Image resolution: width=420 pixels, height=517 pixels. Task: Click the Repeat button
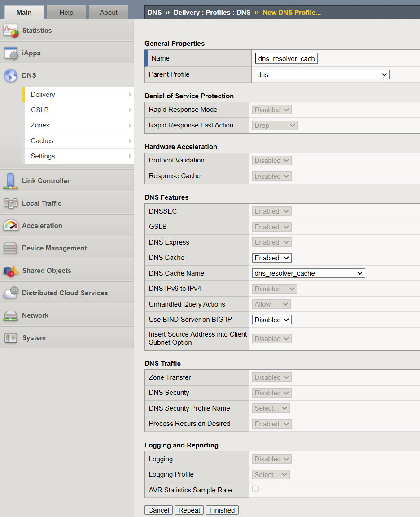[x=189, y=510]
